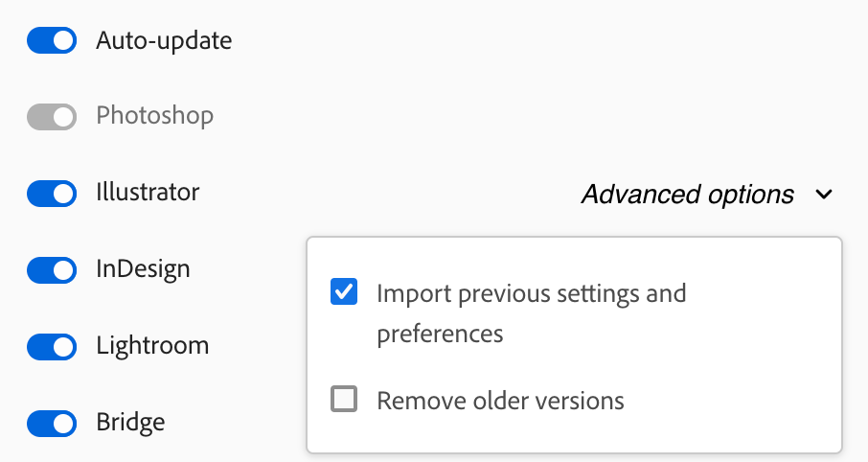Click the Bridge text label
This screenshot has width=868, height=462.
pyautogui.click(x=130, y=422)
